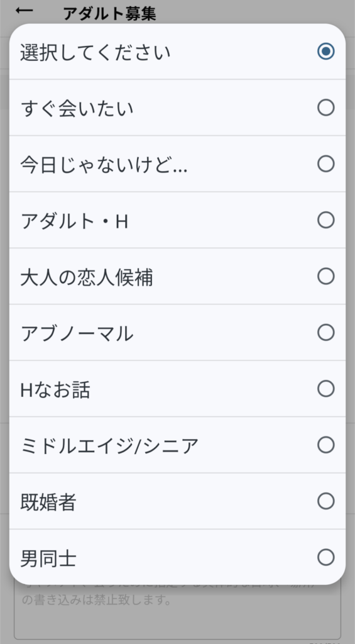
Task: Select the 大人の恋人候補 radio circle
Action: point(326,277)
